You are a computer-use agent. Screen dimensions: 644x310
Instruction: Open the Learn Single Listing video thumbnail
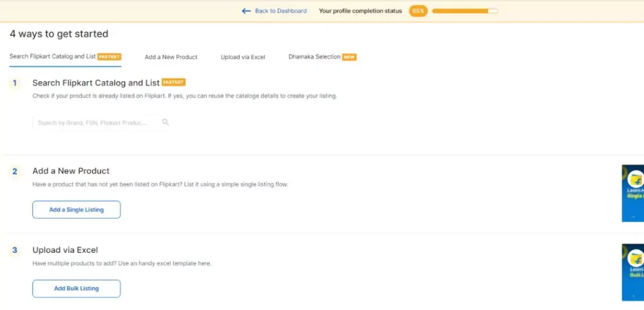coord(633,194)
